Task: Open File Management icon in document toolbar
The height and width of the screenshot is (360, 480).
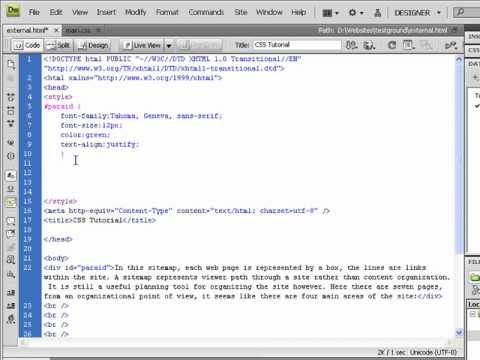Action: click(x=351, y=45)
